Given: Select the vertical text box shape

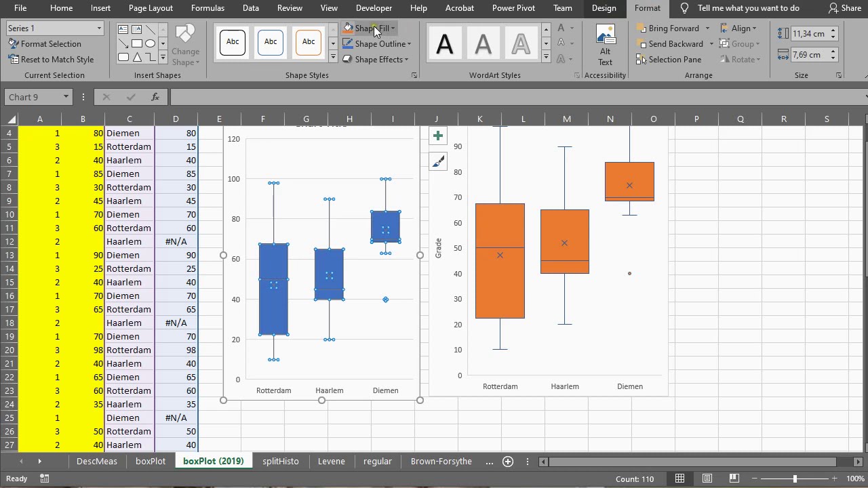Looking at the screenshot, I should pos(136,30).
